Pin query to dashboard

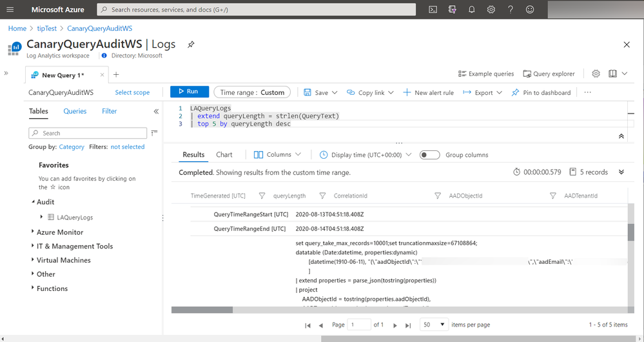coord(541,92)
